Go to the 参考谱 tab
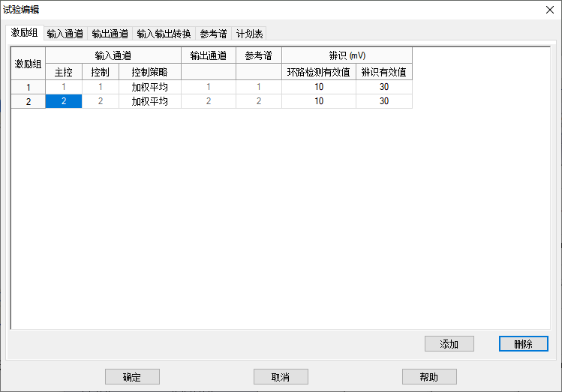Viewport: 562px width, 392px height. (x=213, y=34)
